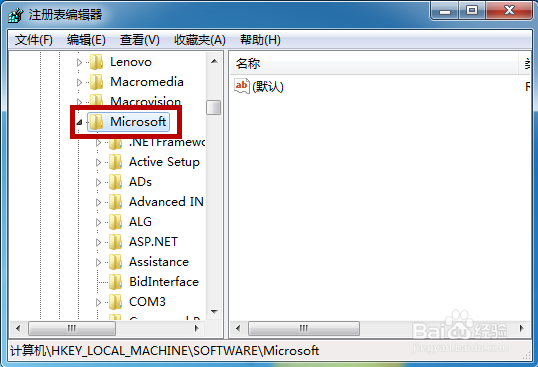Select the Assistance key name

pyautogui.click(x=159, y=262)
